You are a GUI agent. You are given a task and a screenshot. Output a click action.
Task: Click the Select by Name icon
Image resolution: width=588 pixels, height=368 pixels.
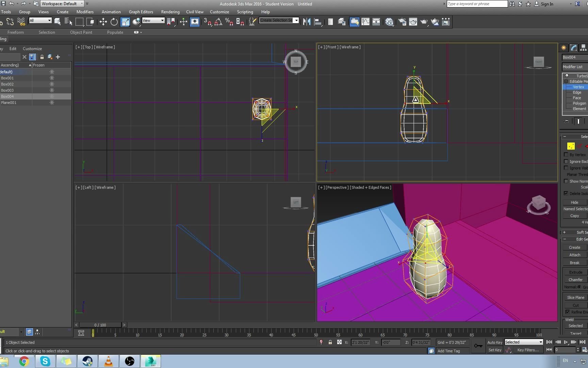[x=68, y=22]
